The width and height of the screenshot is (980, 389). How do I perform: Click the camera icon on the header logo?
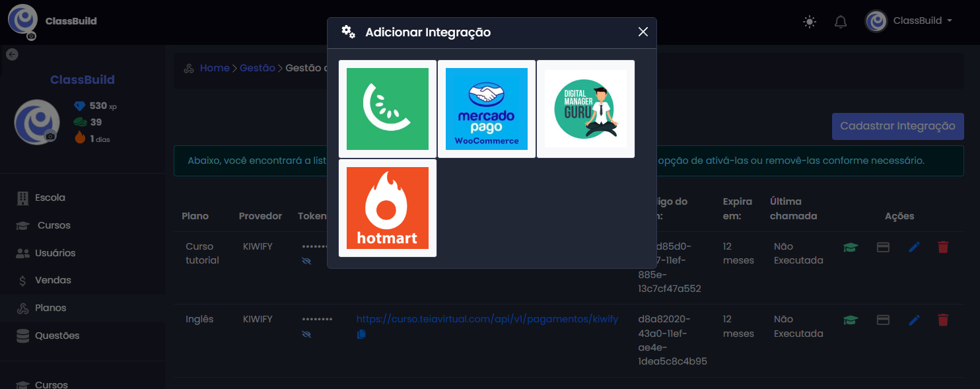31,36
